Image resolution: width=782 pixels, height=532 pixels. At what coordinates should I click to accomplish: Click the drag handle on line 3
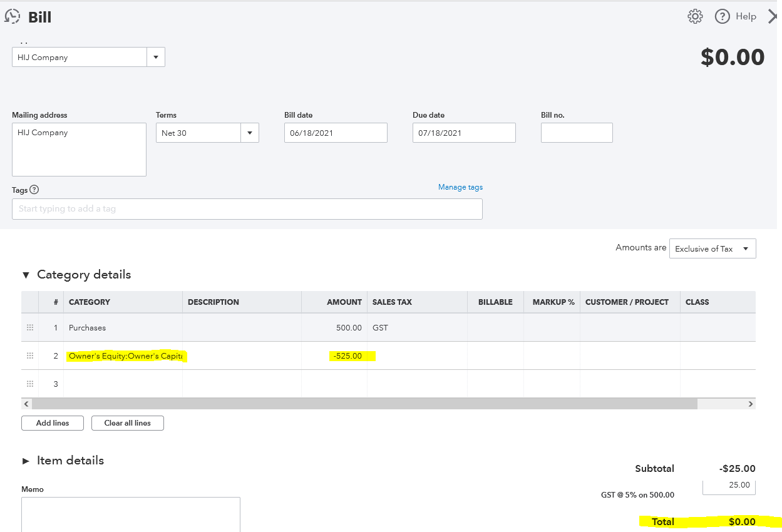[x=29, y=384]
